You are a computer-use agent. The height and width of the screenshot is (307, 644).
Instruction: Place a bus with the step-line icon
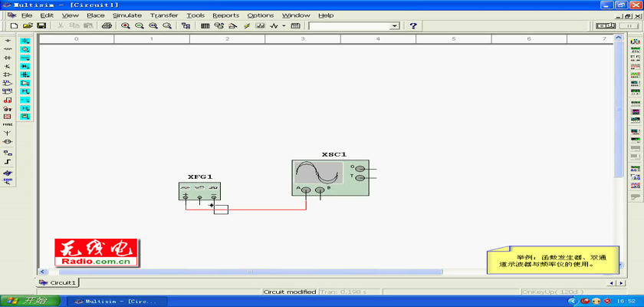click(8, 161)
